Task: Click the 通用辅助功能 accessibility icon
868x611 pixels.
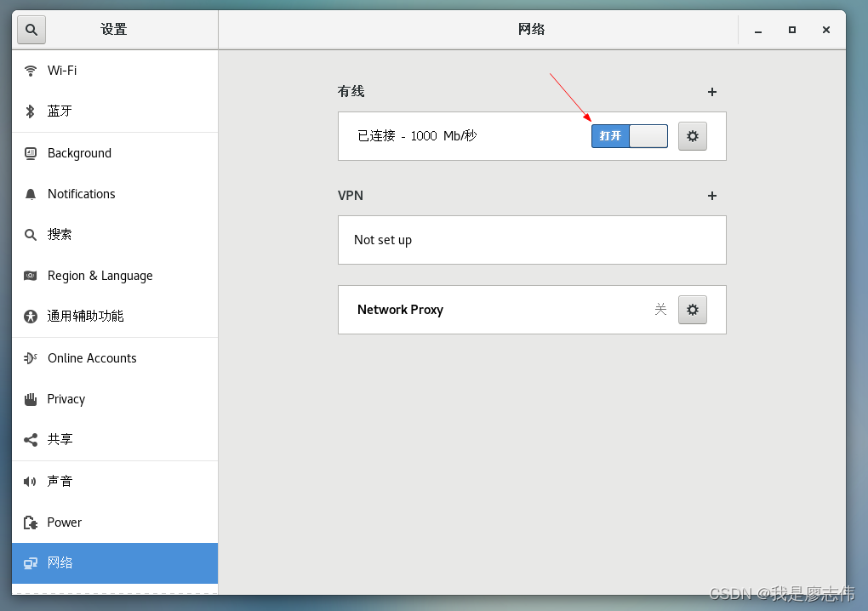Action: pos(31,317)
